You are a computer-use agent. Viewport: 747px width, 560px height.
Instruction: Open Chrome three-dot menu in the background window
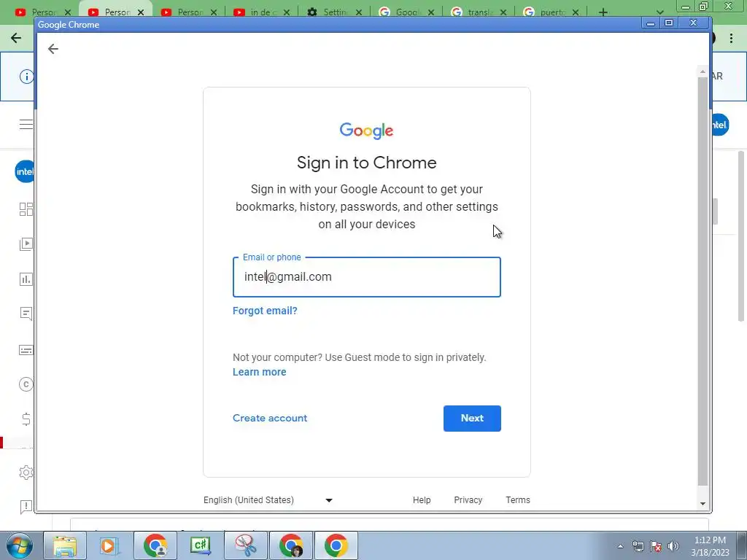tap(731, 38)
